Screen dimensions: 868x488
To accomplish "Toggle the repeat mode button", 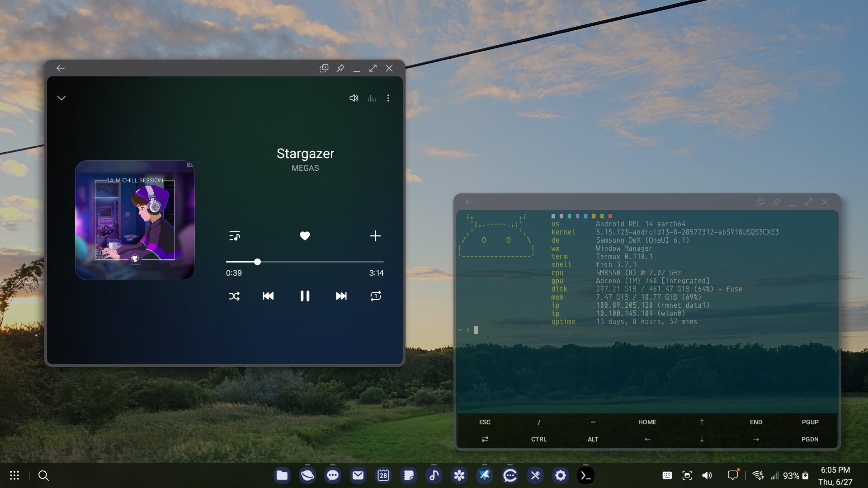I will click(375, 296).
